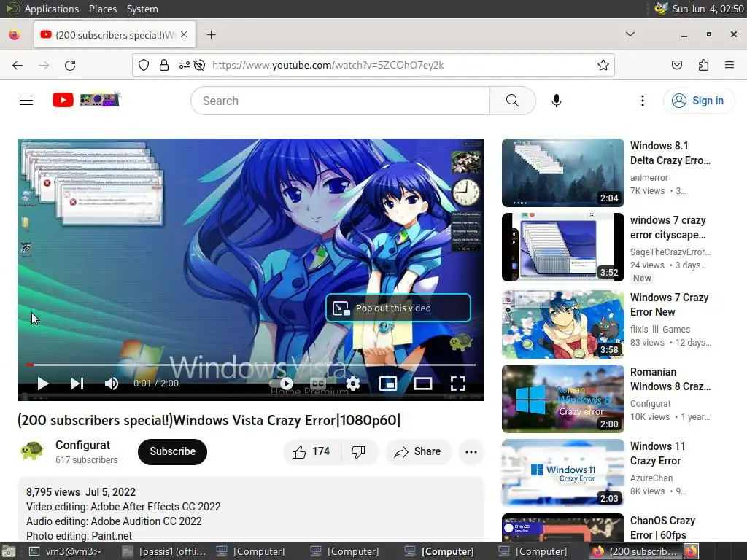Open YouTube settings three-dot menu

click(x=642, y=101)
